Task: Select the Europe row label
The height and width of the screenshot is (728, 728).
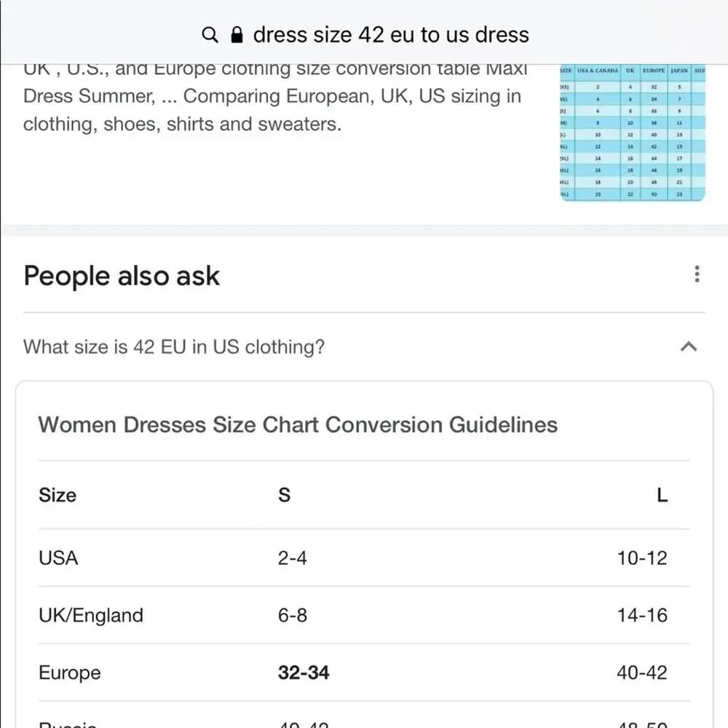Action: click(x=70, y=673)
